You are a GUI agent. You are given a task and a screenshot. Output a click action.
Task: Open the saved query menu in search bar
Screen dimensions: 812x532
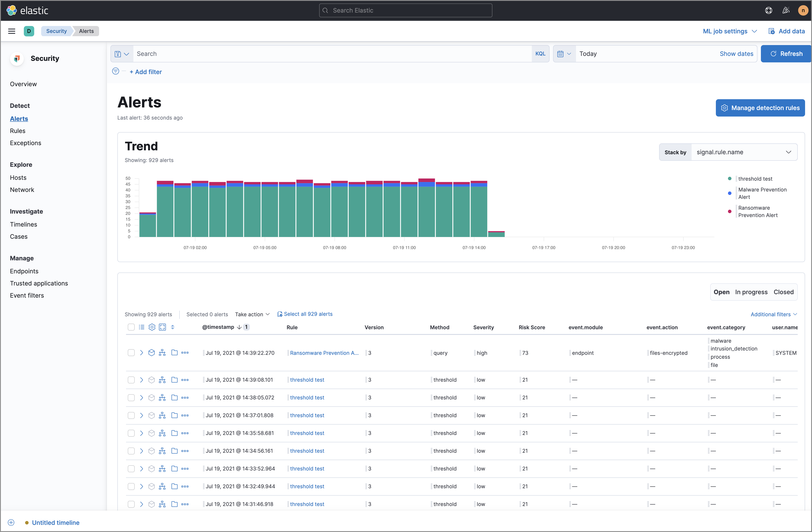tap(121, 54)
